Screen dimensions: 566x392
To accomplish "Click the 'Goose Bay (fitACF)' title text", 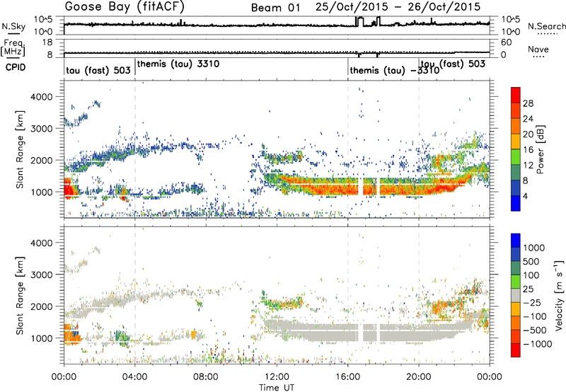I will pyautogui.click(x=125, y=7).
